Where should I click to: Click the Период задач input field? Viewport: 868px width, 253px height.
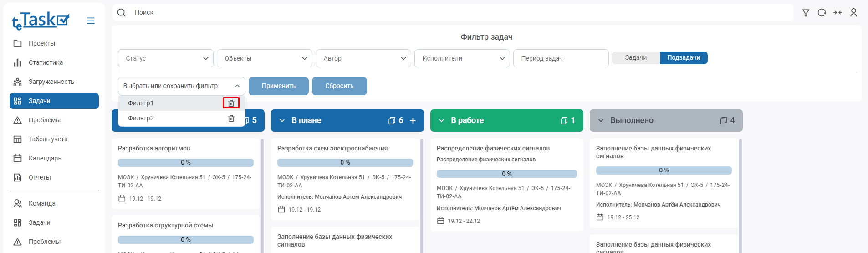tap(561, 58)
